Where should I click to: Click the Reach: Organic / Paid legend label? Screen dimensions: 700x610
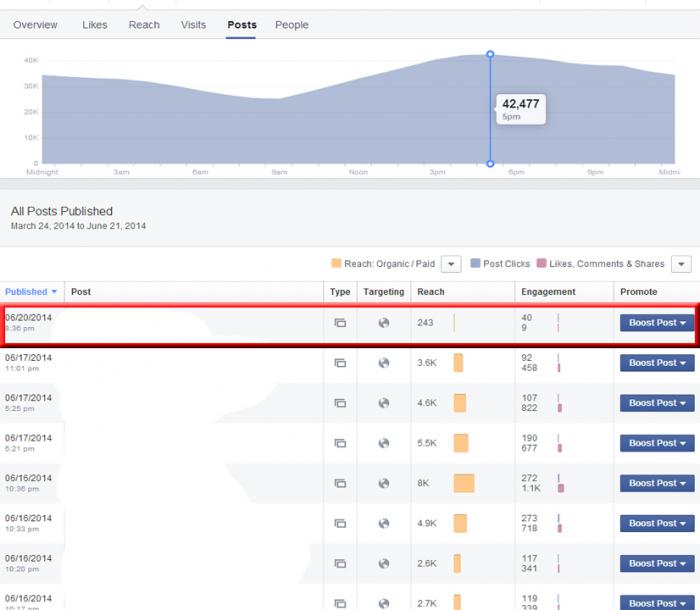point(389,264)
